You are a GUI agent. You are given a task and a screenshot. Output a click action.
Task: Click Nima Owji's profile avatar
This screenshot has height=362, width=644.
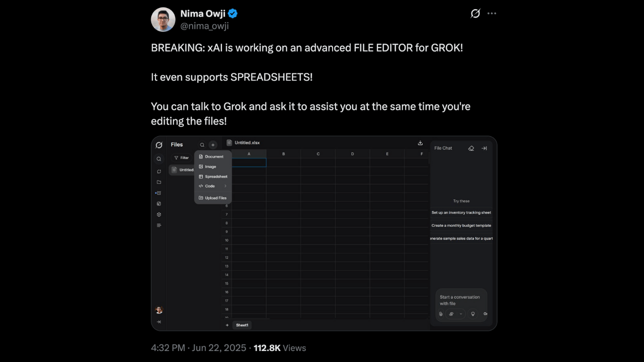click(x=163, y=20)
